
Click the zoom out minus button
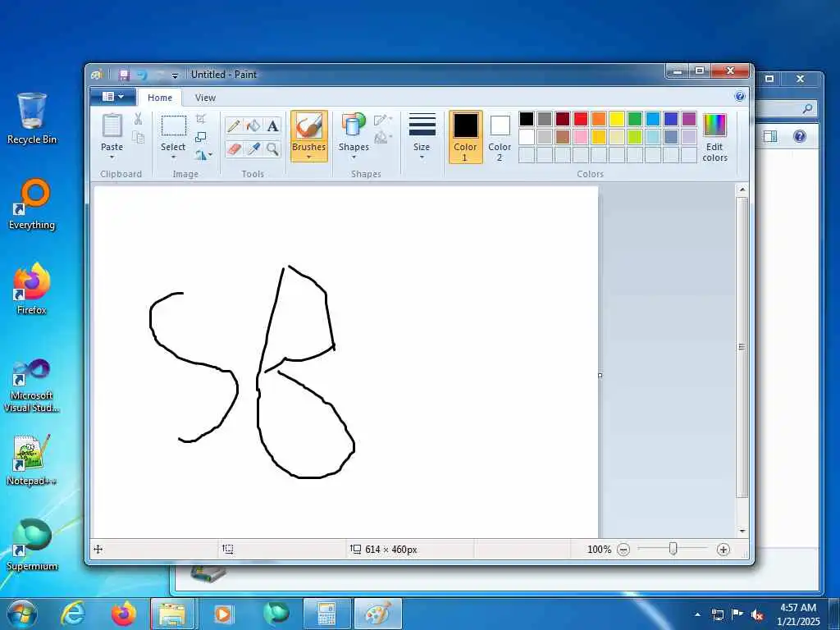623,549
